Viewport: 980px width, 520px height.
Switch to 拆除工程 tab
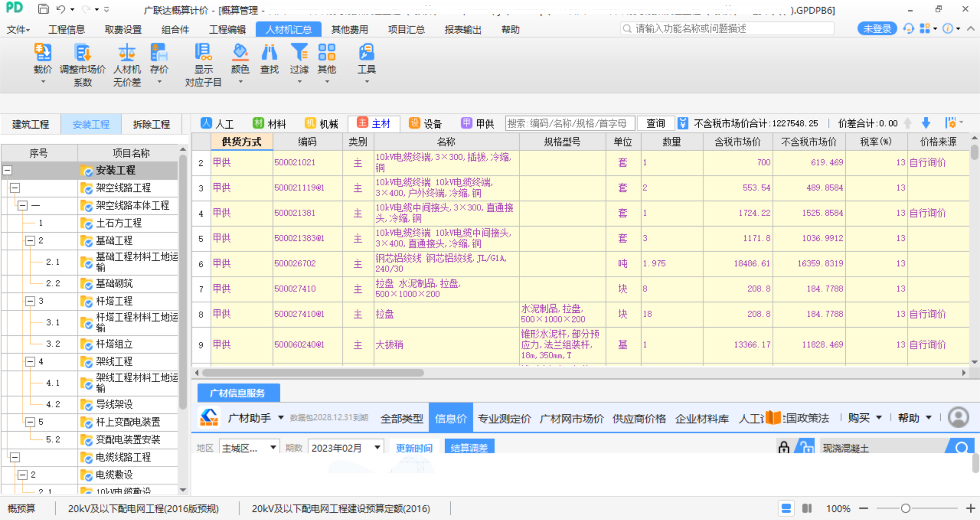[151, 124]
